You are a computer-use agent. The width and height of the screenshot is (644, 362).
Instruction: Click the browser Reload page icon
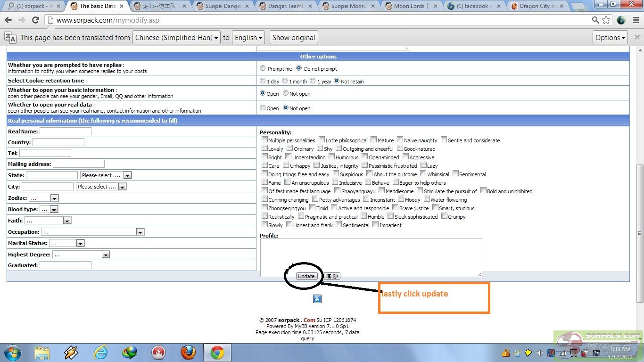pyautogui.click(x=35, y=20)
